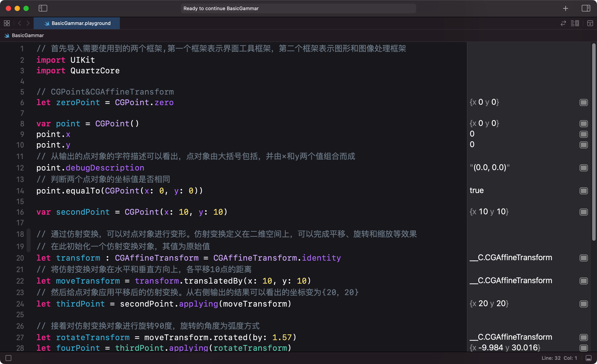Screen dimensions: 597x364
Task: Click the vertical editor scrollbar
Action: [594, 142]
